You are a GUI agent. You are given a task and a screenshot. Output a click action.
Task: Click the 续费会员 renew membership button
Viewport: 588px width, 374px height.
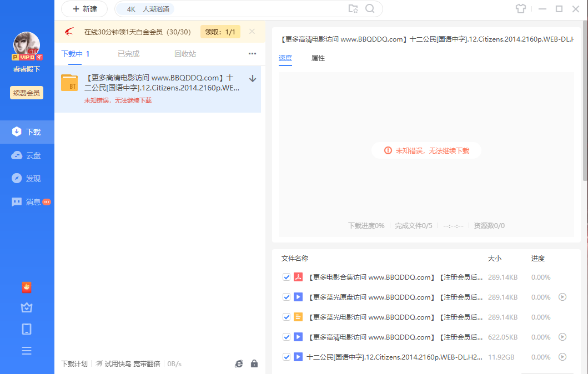pyautogui.click(x=26, y=93)
